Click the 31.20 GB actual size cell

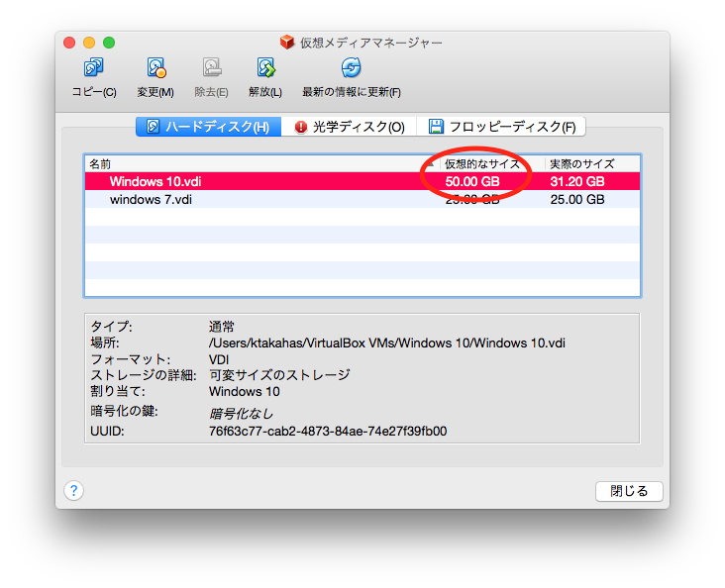577,181
